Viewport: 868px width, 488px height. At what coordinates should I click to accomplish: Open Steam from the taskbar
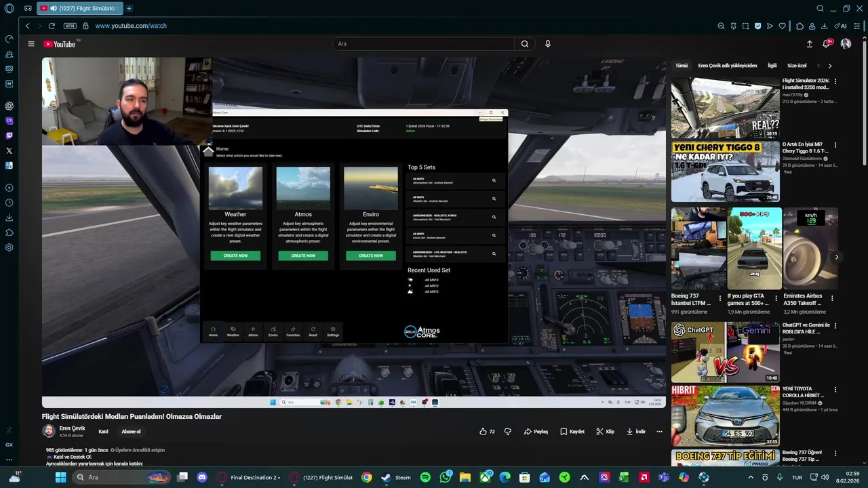pyautogui.click(x=396, y=477)
